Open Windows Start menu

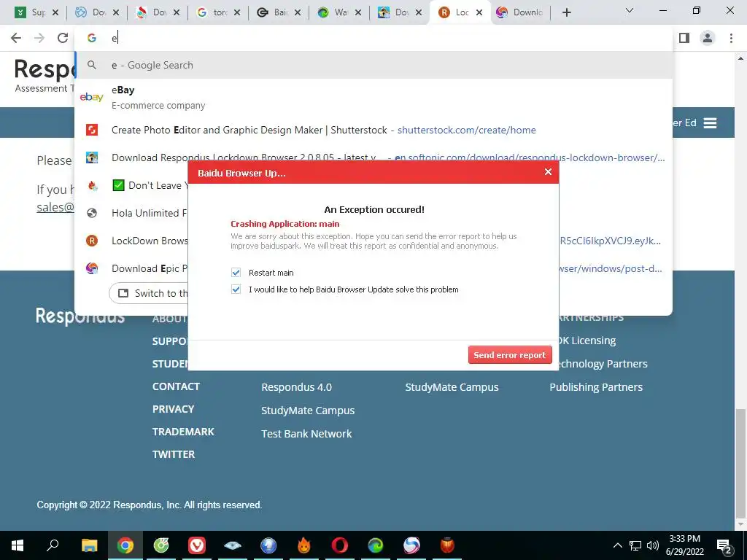point(18,545)
